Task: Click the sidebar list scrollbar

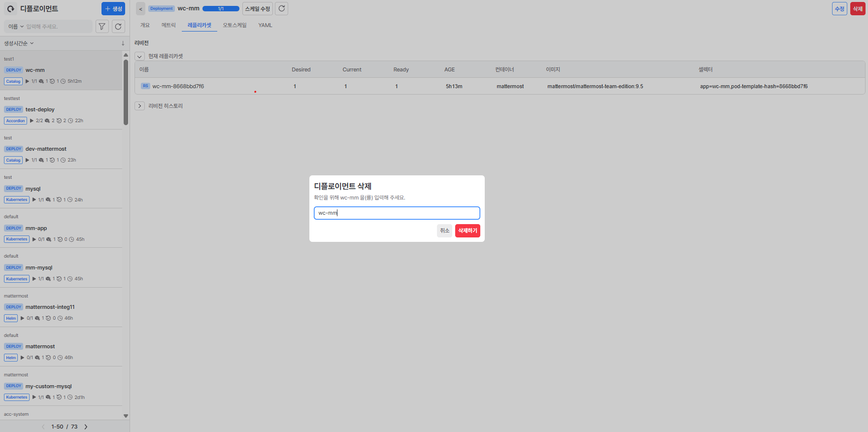Action: click(126, 93)
